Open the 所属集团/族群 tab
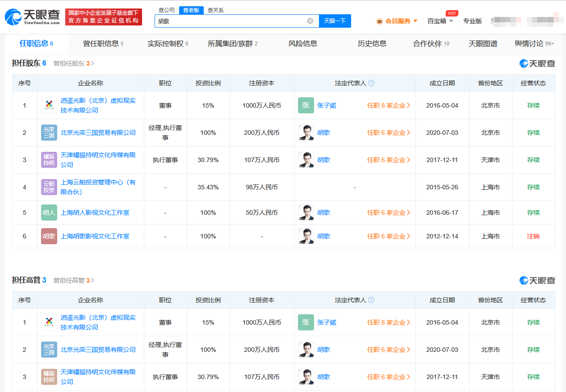The height and width of the screenshot is (392, 566). point(233,44)
